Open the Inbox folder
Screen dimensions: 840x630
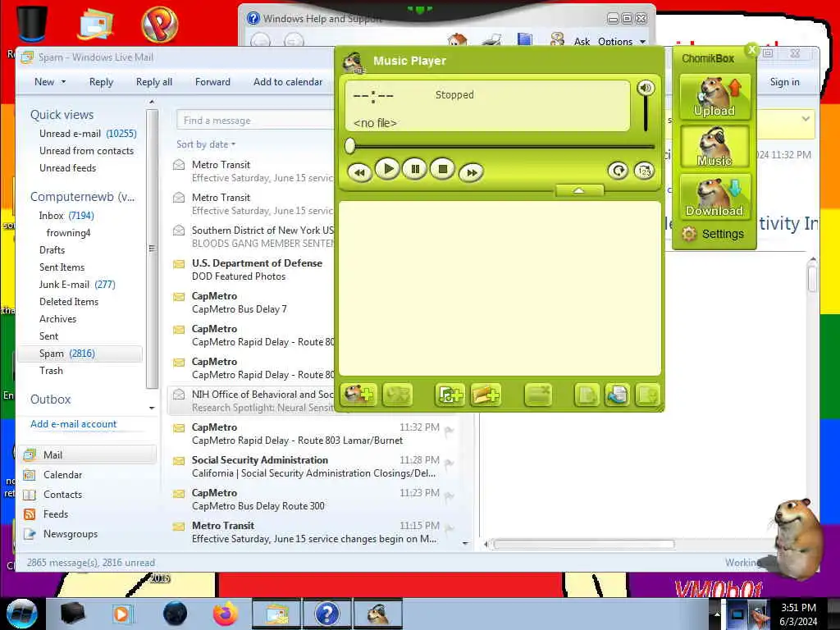[x=66, y=216]
